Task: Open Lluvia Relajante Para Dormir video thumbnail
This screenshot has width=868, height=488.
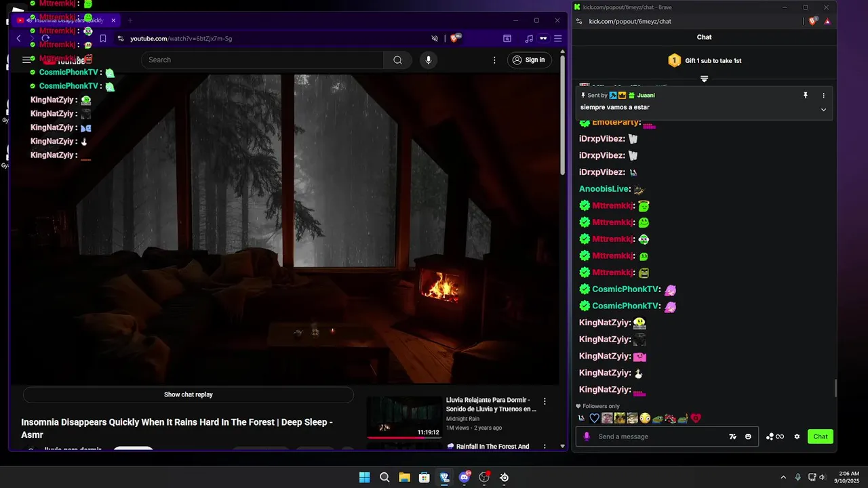Action: click(404, 417)
